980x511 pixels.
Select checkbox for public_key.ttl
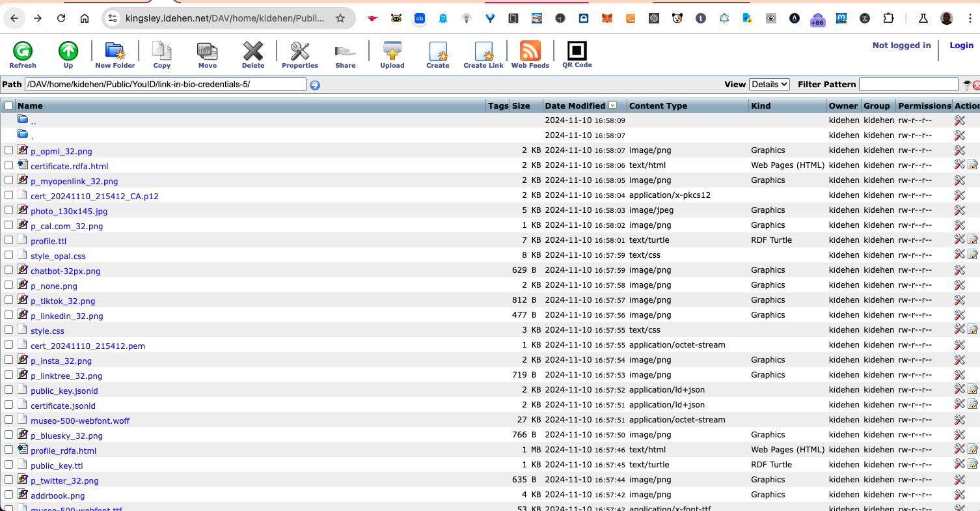tap(9, 464)
